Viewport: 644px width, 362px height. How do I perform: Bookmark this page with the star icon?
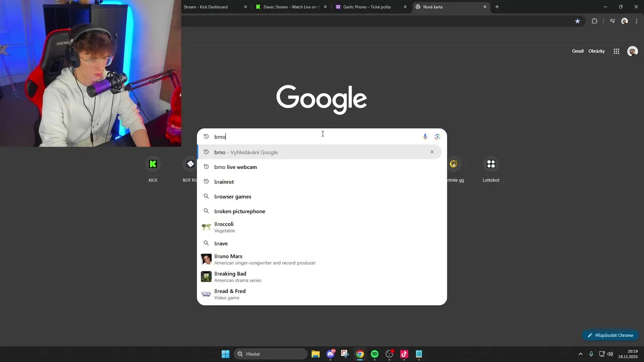click(578, 21)
